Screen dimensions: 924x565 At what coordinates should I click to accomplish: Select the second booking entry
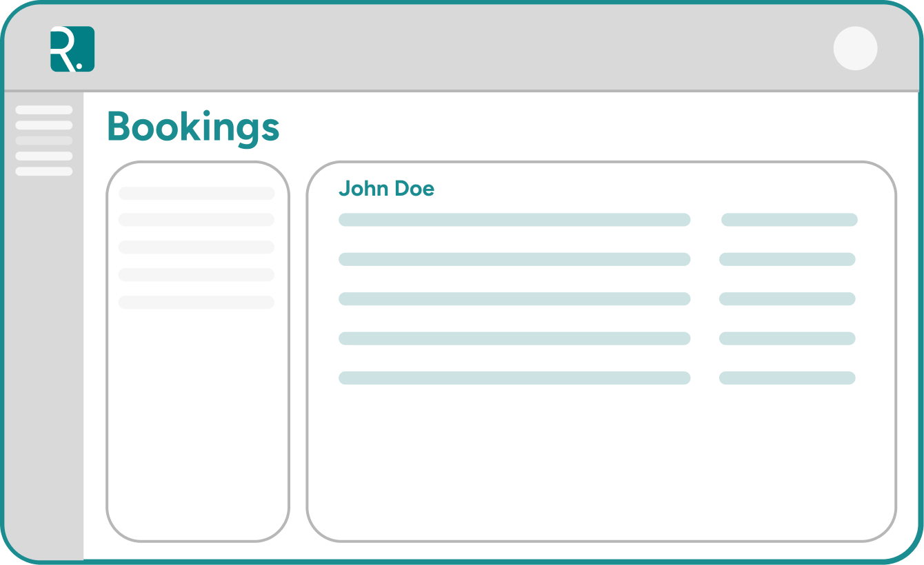click(x=197, y=220)
